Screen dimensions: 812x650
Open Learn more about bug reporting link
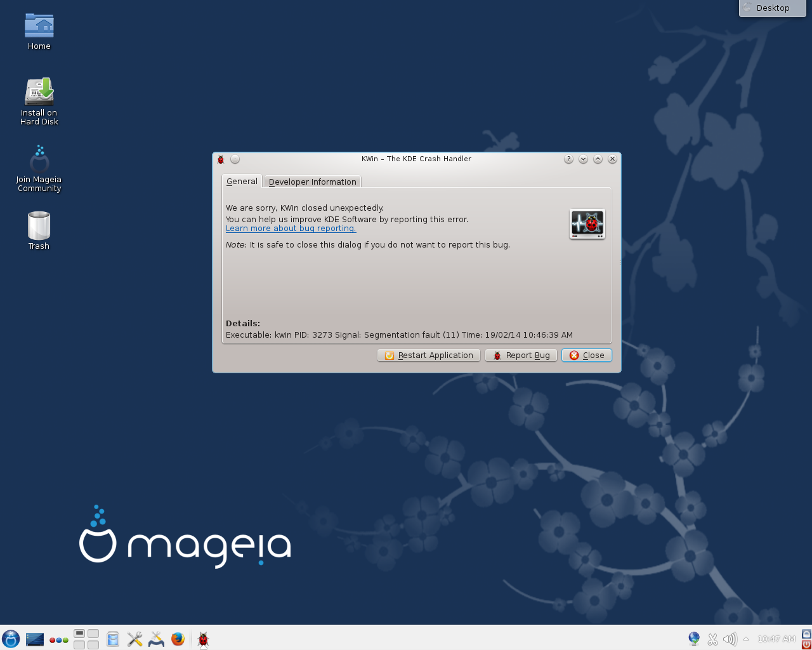tap(291, 229)
